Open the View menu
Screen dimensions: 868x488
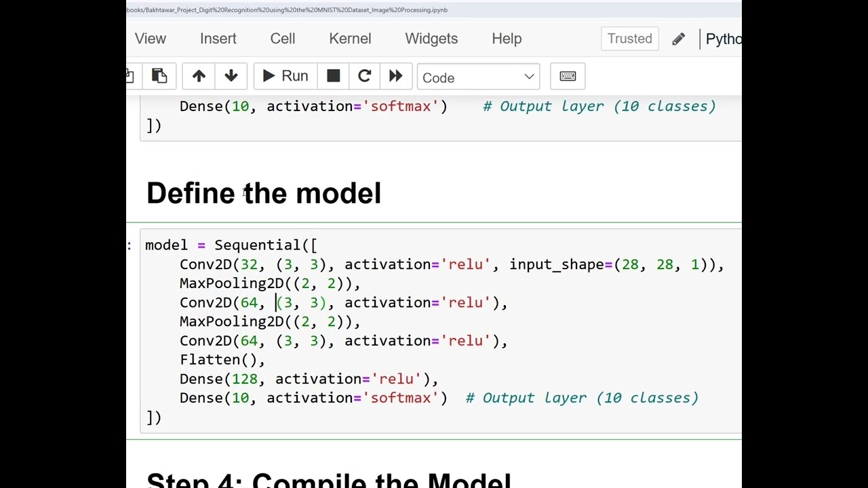click(x=151, y=39)
